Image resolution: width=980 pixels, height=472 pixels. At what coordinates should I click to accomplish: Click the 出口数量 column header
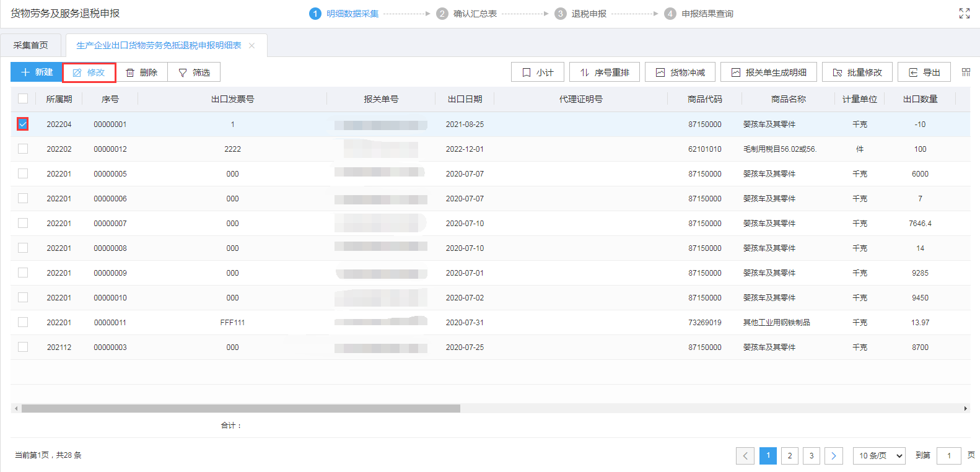tap(921, 99)
